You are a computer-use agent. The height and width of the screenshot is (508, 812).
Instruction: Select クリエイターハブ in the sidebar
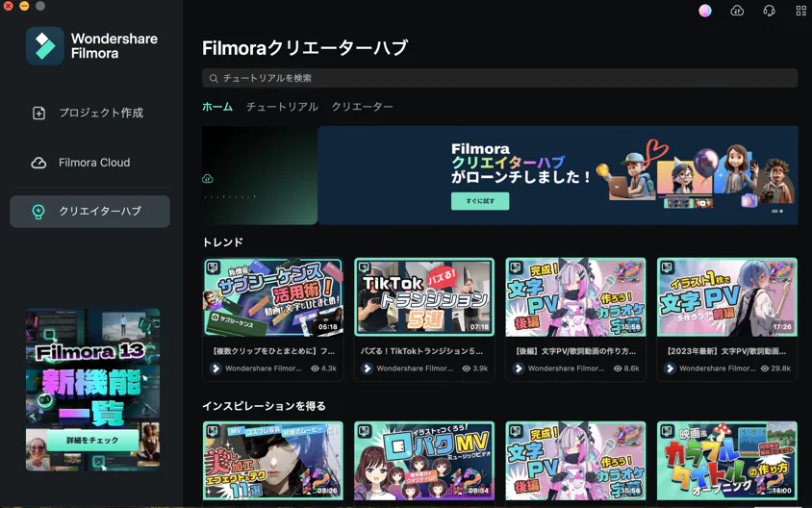[x=90, y=212]
